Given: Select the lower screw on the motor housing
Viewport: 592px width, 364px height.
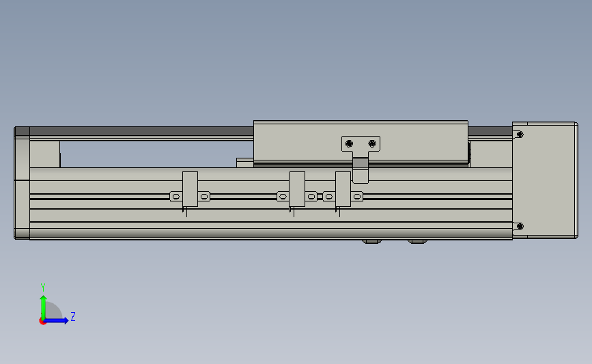Looking at the screenshot, I should 520,226.
